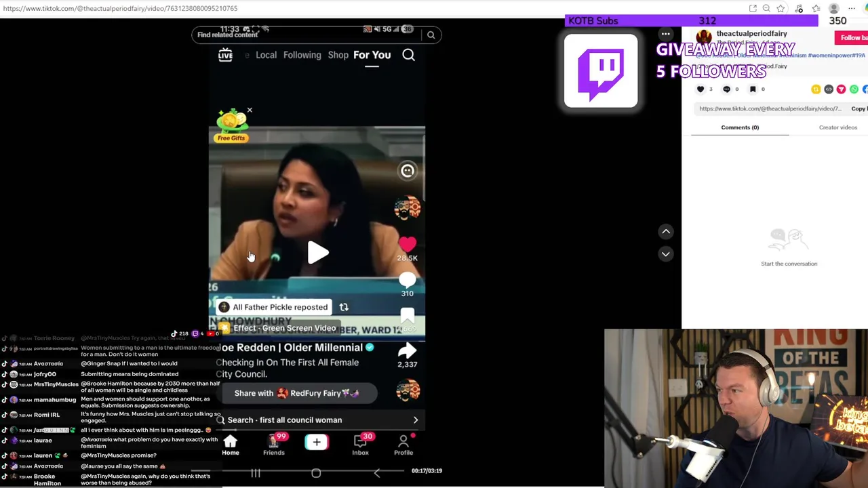Image resolution: width=868 pixels, height=488 pixels.
Task: Bookmark page with the browser star icon
Action: [x=781, y=8]
